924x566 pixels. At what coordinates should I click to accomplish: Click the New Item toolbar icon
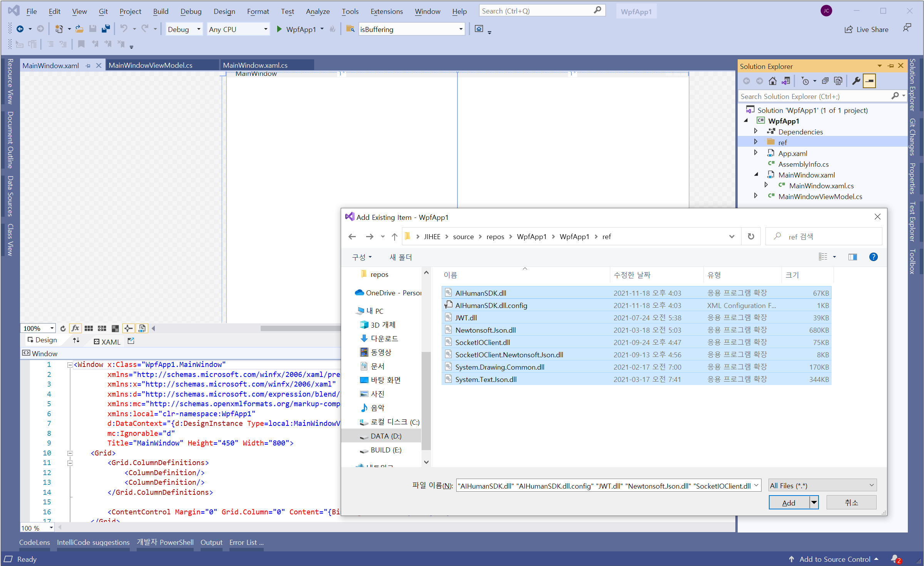tap(59, 29)
